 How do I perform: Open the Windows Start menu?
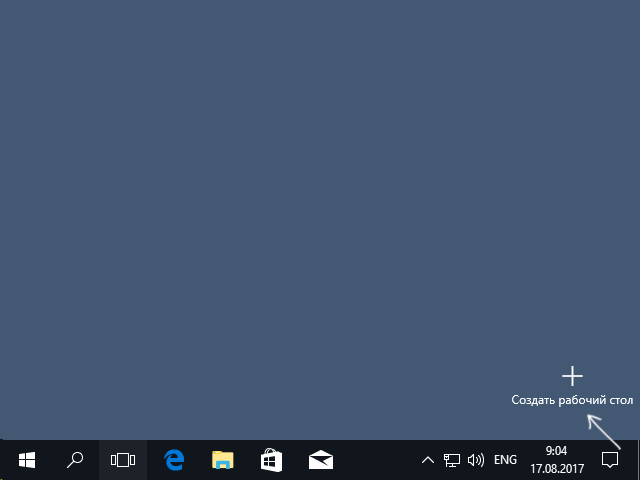(27, 460)
